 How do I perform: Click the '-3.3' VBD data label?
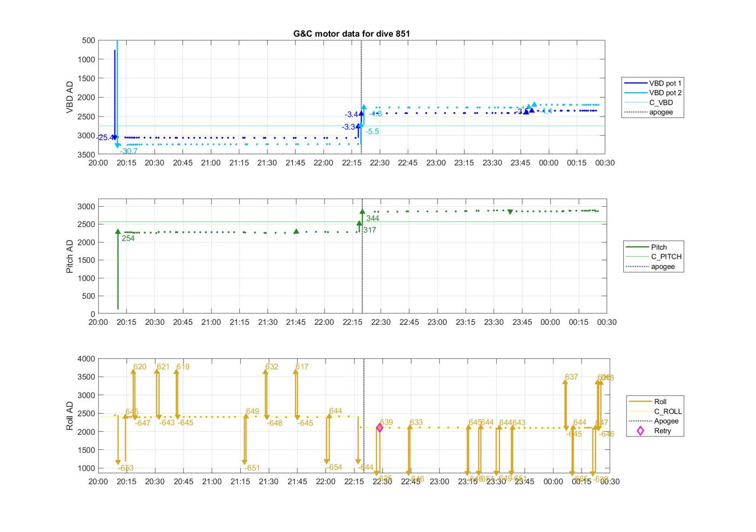point(348,127)
